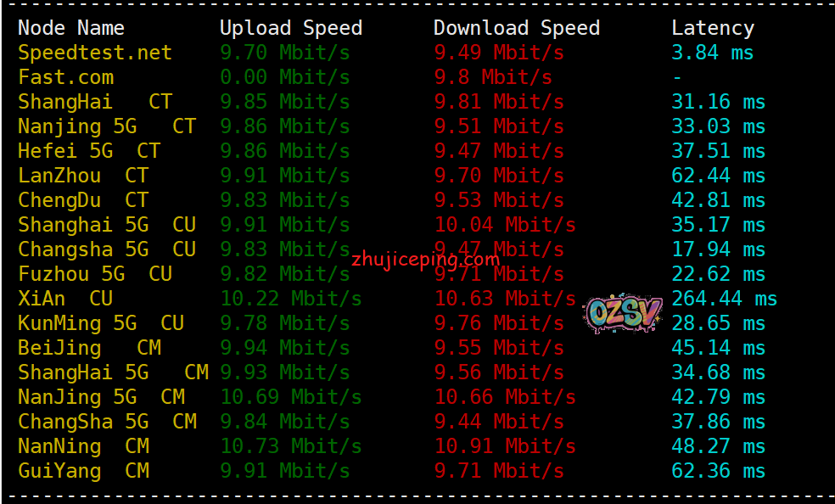
Task: Select the GuiYang CM node name
Action: (84, 471)
